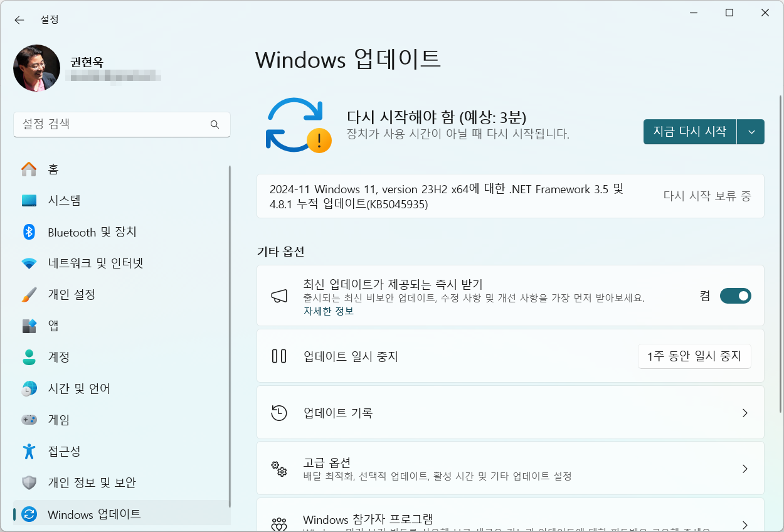Select 앱 settings page
784x532 pixels.
(x=122, y=326)
